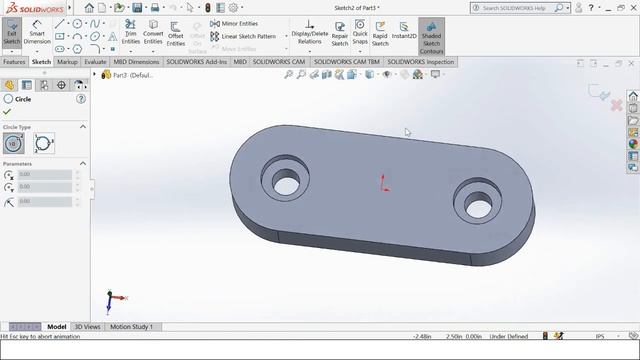Switch to the SOLIDWORKS Add-Ins tab
The width and height of the screenshot is (640, 360).
pyautogui.click(x=196, y=62)
